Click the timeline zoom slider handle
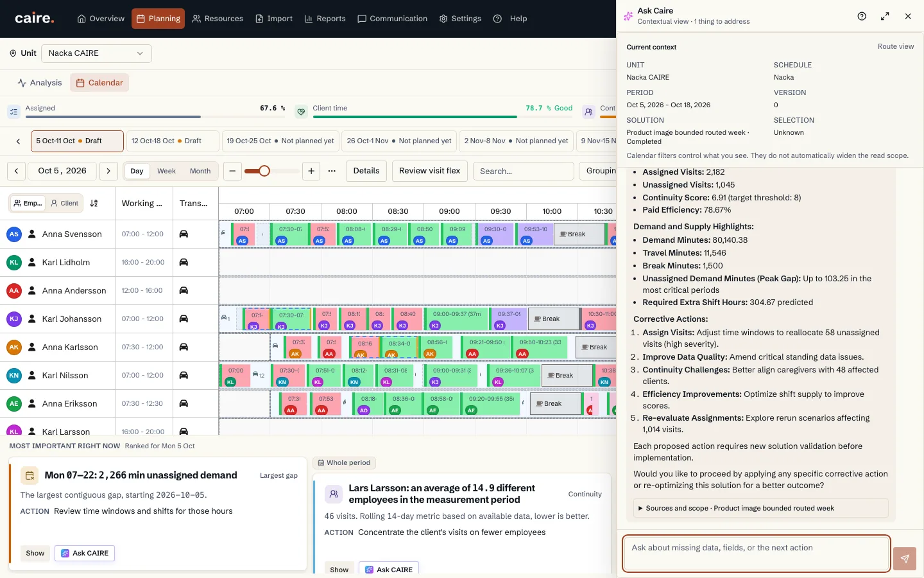Image resolution: width=924 pixels, height=578 pixels. (264, 171)
